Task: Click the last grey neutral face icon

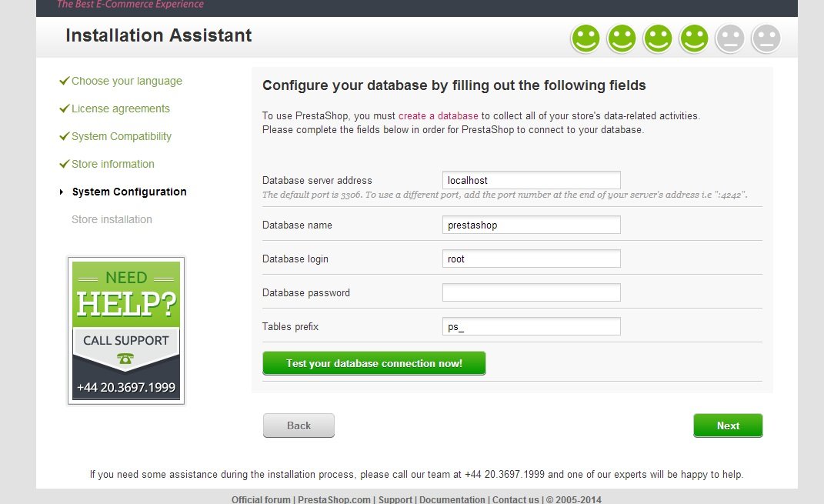Action: (x=766, y=38)
